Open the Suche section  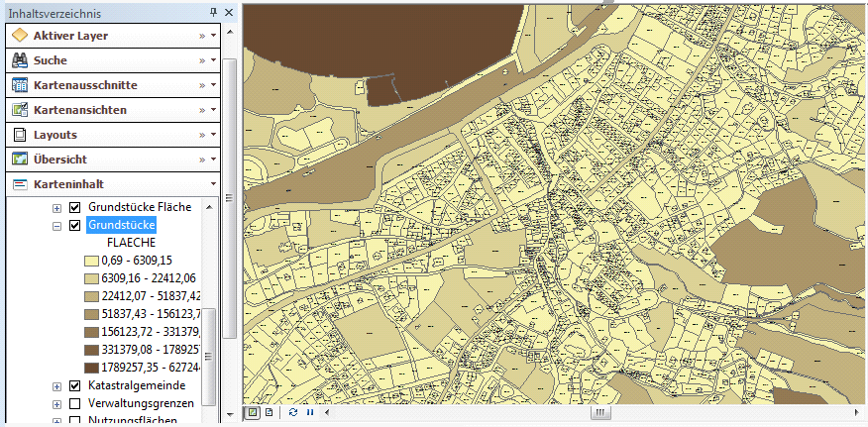coord(51,60)
